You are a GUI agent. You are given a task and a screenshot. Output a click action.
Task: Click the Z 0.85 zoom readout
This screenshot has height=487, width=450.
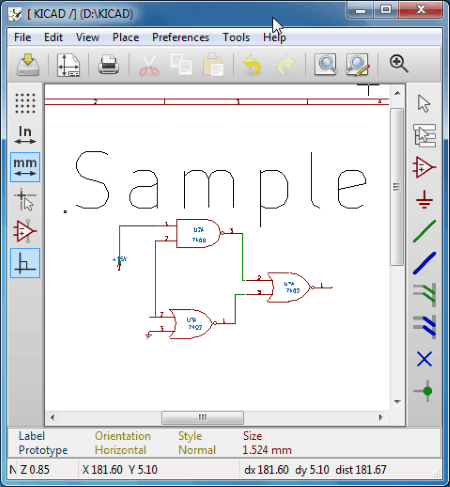click(35, 470)
